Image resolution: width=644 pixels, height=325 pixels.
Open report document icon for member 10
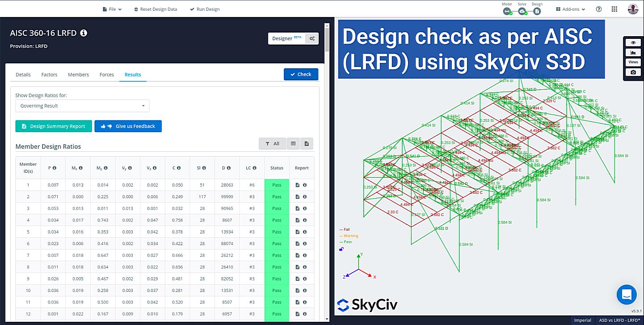[298, 291]
